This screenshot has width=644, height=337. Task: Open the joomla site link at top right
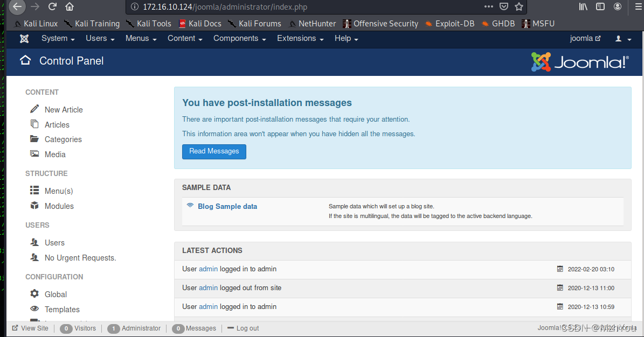(x=585, y=39)
